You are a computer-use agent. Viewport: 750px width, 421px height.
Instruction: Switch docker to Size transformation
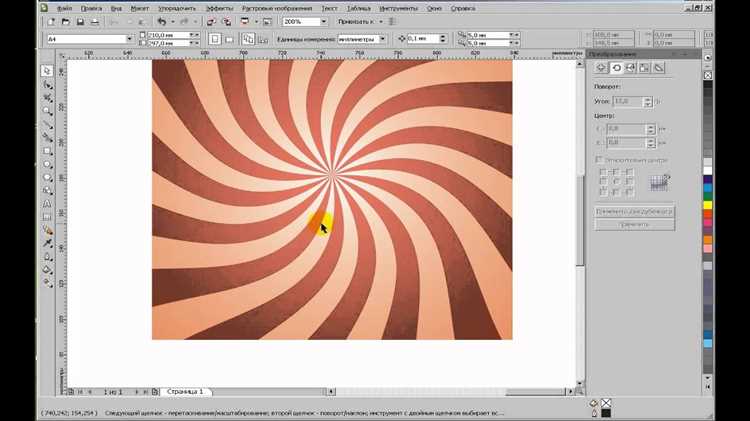645,68
